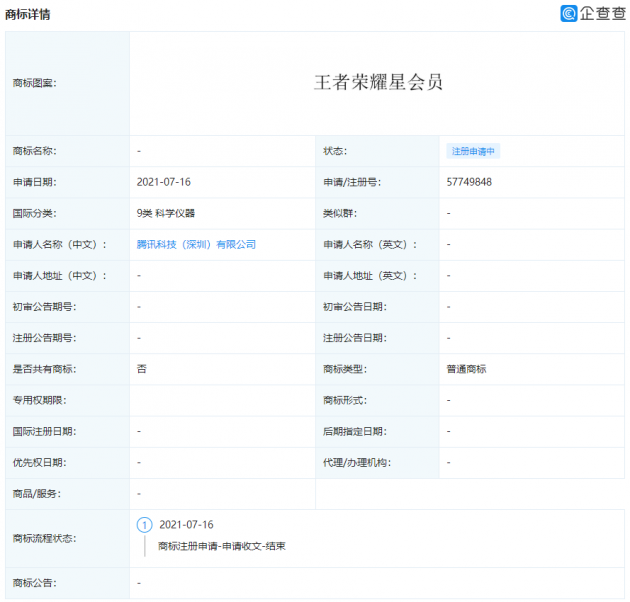The height and width of the screenshot is (602, 630).
Task: Select application number 57749848
Action: [x=469, y=182]
